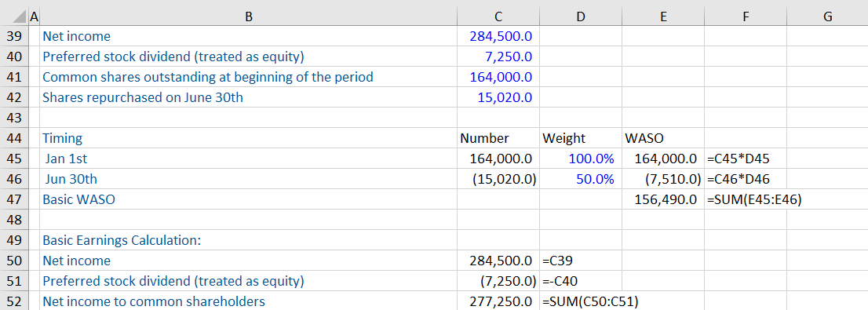Select the 156,490.0 Basic WASO total

pyautogui.click(x=663, y=199)
